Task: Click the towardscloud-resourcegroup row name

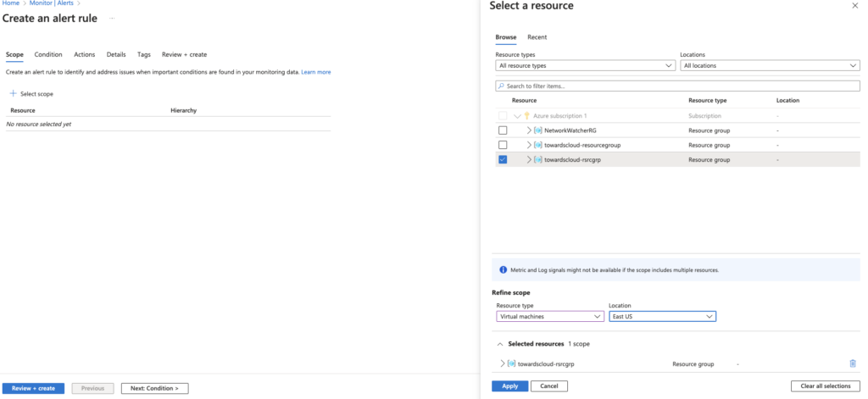Action: [x=582, y=145]
